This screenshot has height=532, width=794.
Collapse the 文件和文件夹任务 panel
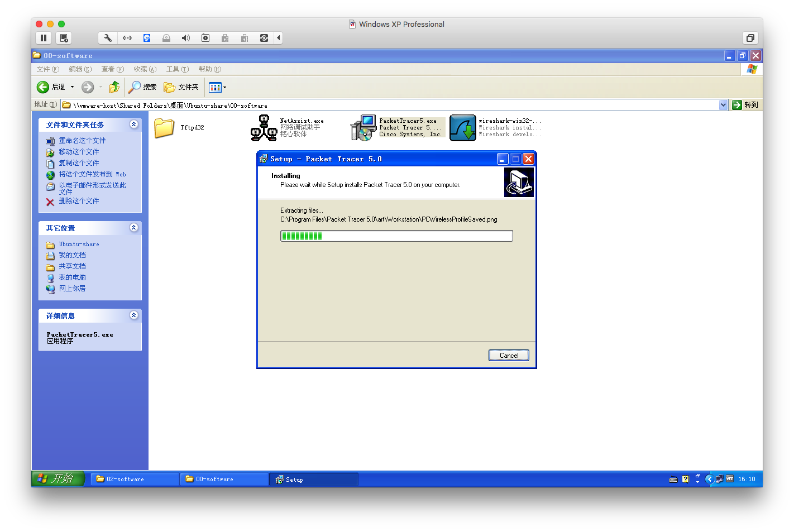[133, 124]
